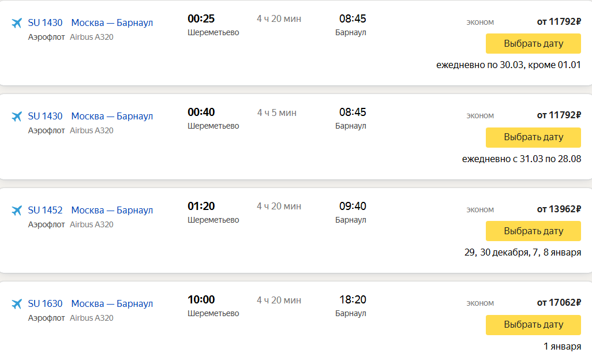
Task: Click the airplane icon beside the 00:25 SU 1430 flight
Action: click(x=17, y=23)
